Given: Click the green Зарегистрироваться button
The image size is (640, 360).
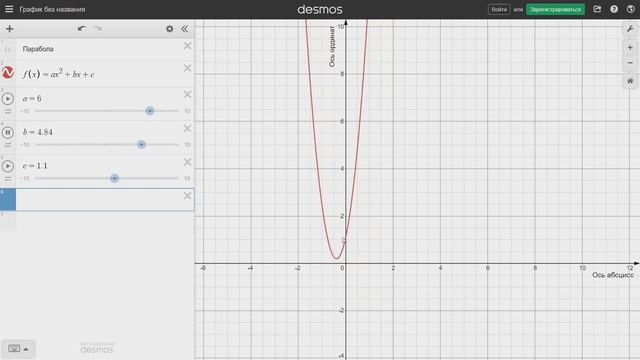Looking at the screenshot, I should [x=555, y=9].
